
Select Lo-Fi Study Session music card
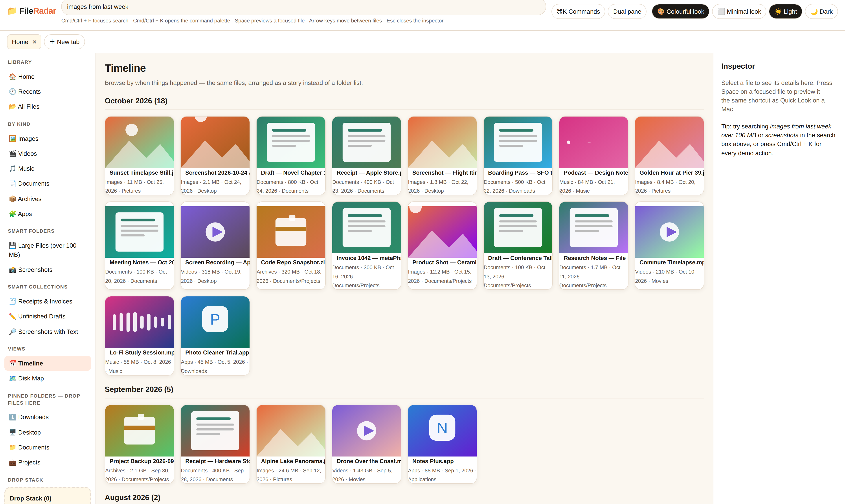click(140, 336)
